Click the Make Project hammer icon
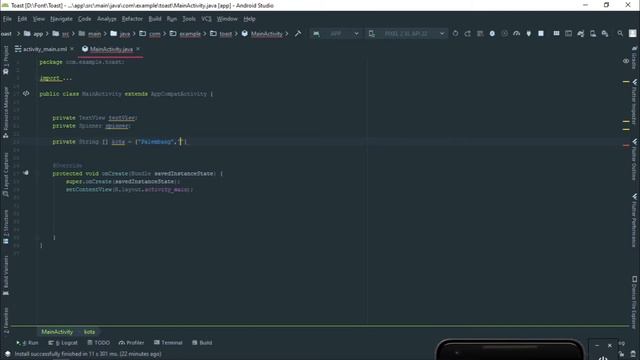Image resolution: width=640 pixels, height=360 pixels. pos(298,33)
